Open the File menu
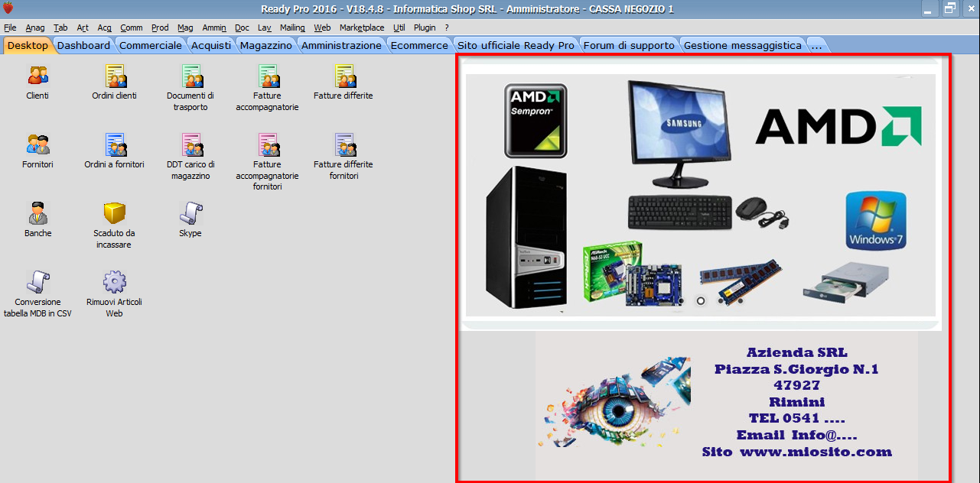 (10, 28)
